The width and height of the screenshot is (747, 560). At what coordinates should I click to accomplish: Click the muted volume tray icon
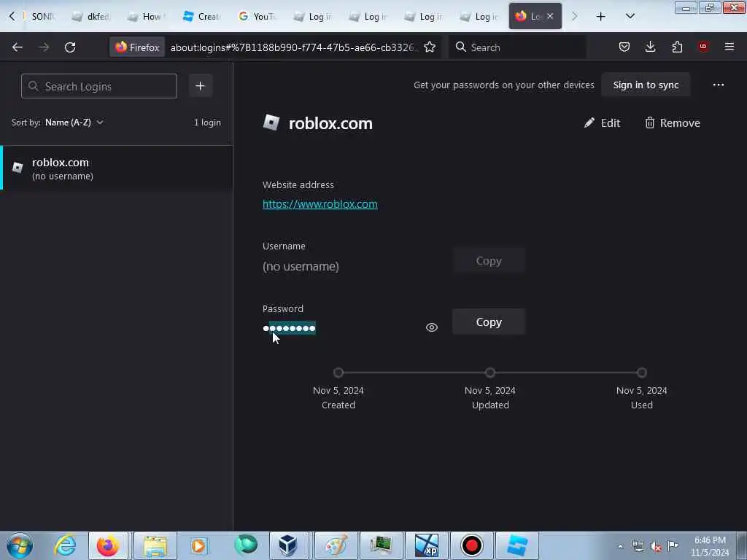click(x=656, y=547)
